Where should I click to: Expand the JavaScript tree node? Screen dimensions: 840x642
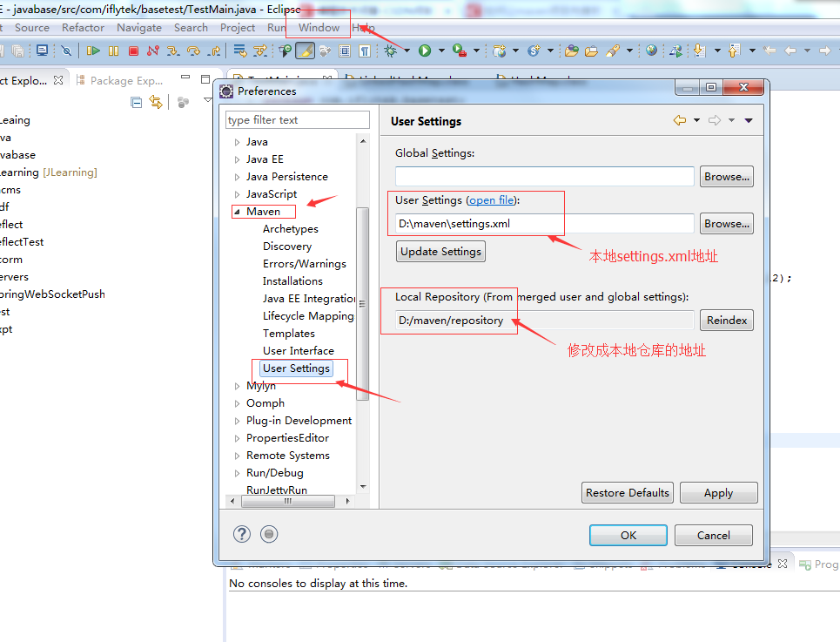[237, 194]
